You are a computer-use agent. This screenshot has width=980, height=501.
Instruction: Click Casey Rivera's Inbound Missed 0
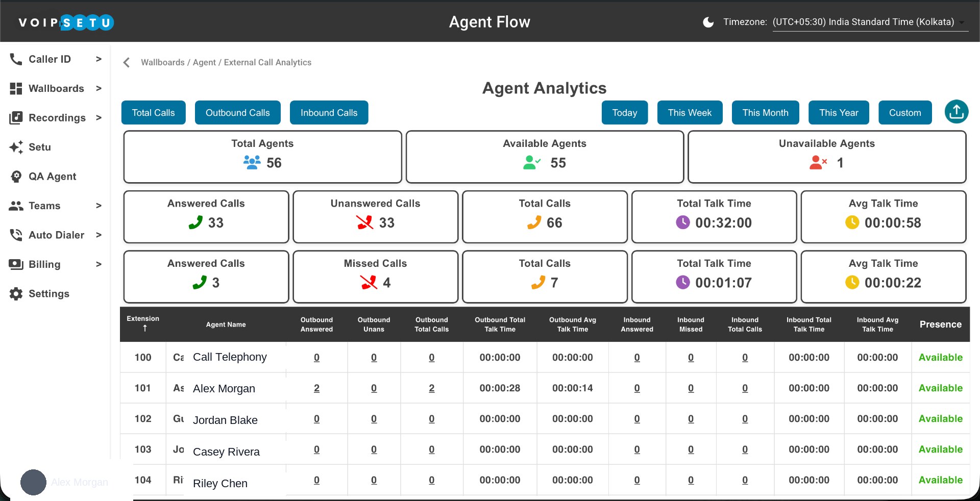pos(691,449)
